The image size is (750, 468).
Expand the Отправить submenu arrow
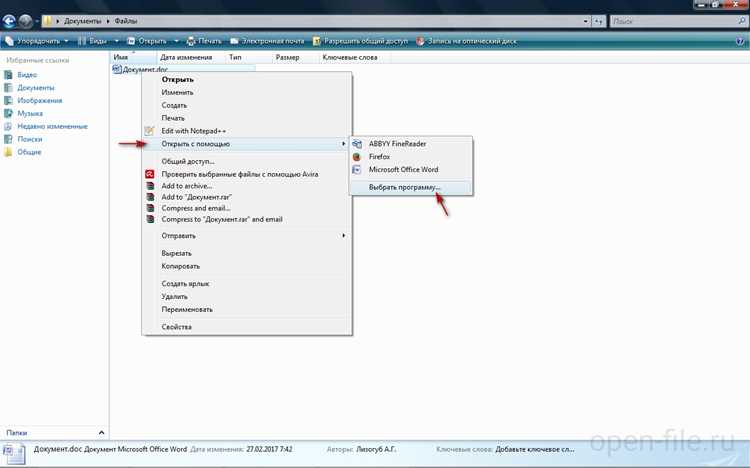tap(343, 235)
